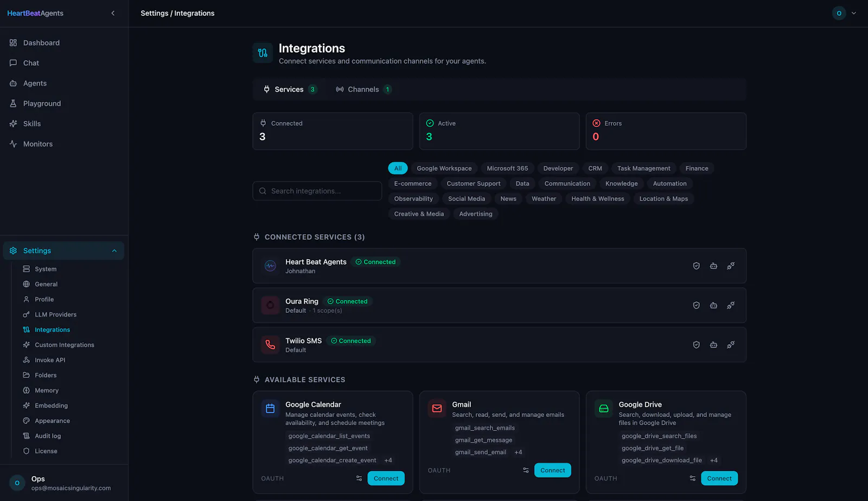Switch to the Channels tab
The width and height of the screenshot is (868, 501).
click(x=363, y=89)
